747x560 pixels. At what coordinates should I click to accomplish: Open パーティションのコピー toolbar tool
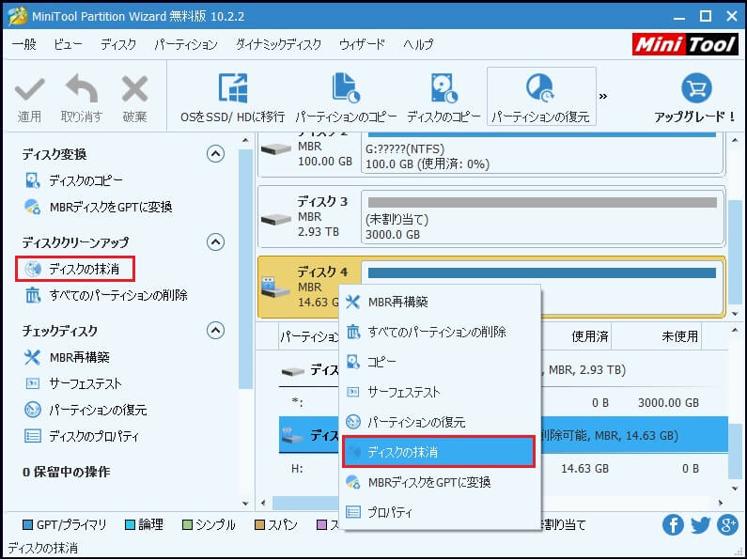(x=346, y=97)
